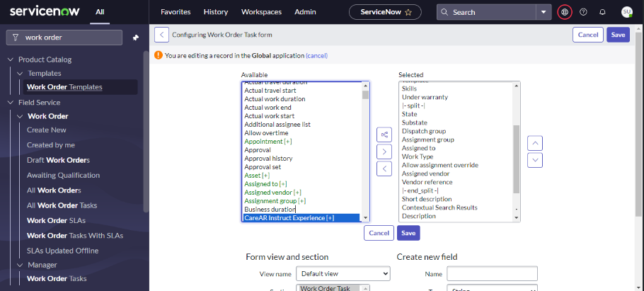The width and height of the screenshot is (644, 291).
Task: Click the global Search field
Action: click(486, 12)
